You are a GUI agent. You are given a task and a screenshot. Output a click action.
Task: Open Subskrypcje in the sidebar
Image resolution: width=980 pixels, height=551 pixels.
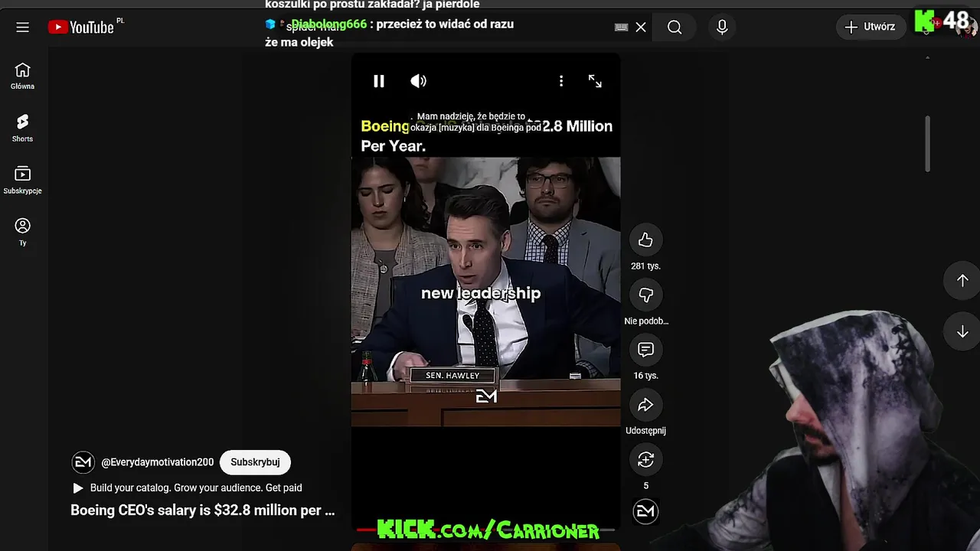tap(22, 180)
